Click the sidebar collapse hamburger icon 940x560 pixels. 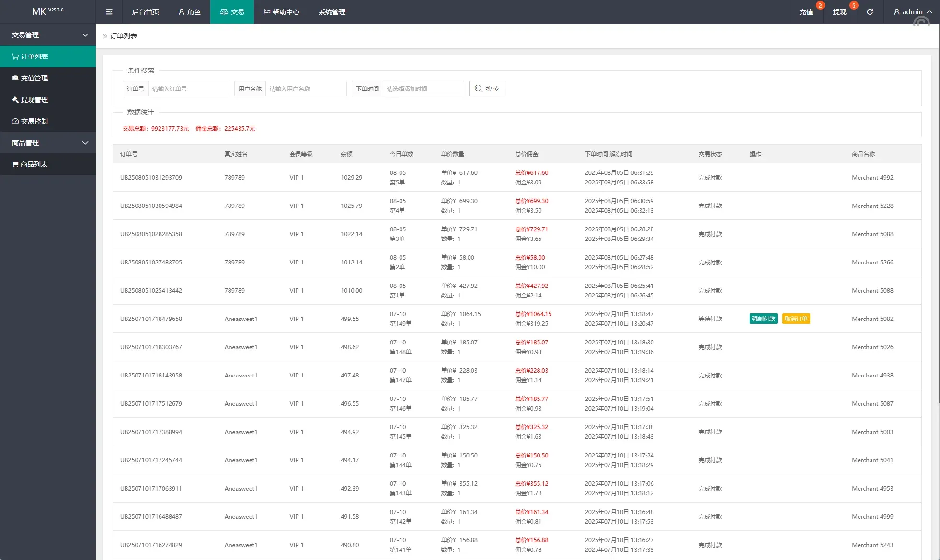(109, 12)
